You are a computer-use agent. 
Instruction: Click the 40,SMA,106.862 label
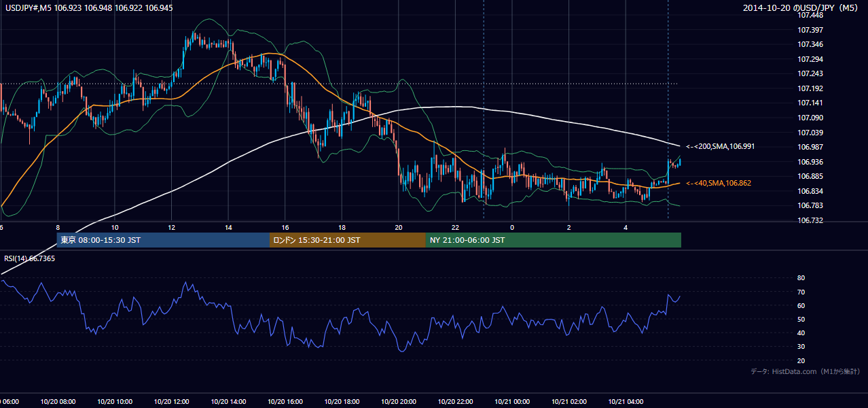point(718,184)
